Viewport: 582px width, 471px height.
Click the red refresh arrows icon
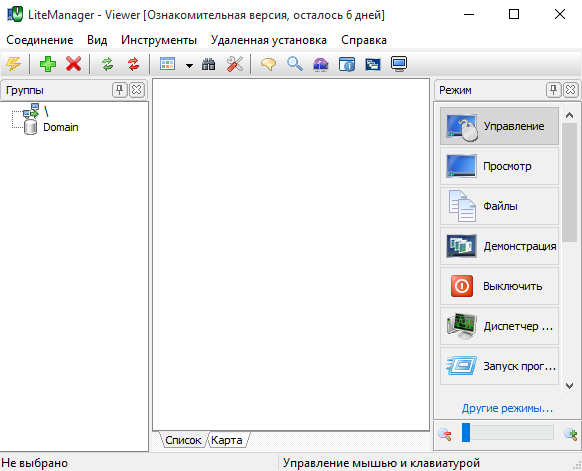click(133, 64)
